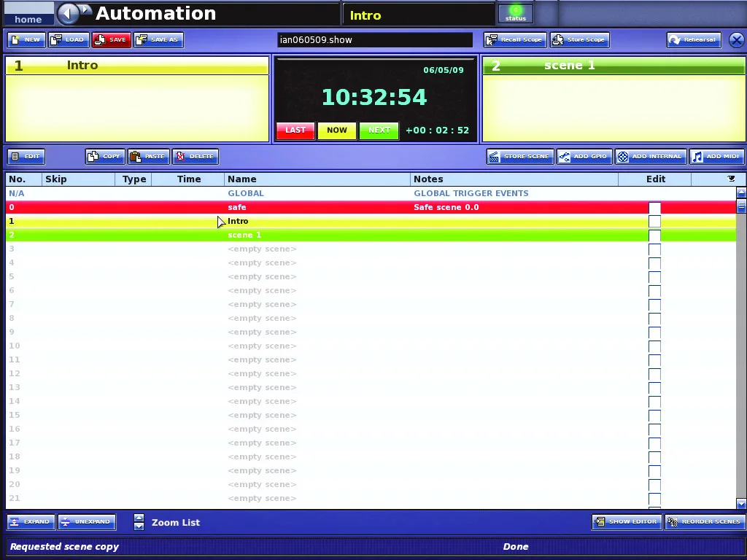Tick the edit checkbox for scene 6
Screen dimensions: 747x560
[654, 291]
